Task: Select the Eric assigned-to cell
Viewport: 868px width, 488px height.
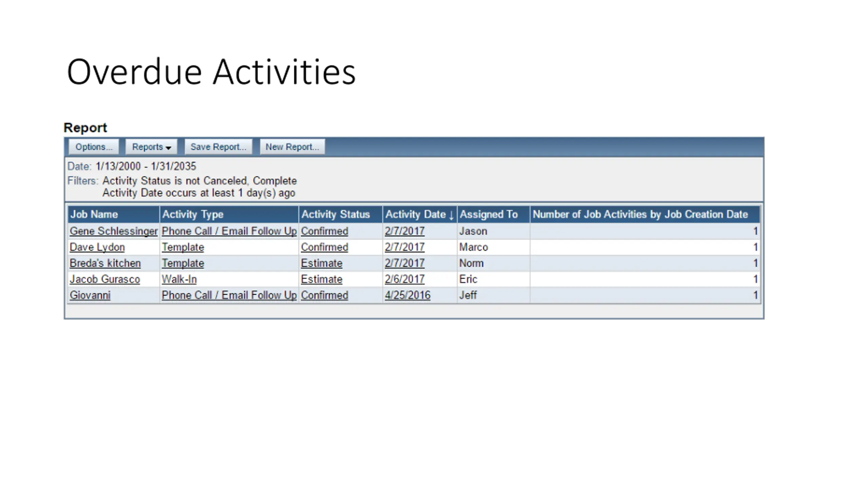Action: (x=493, y=279)
